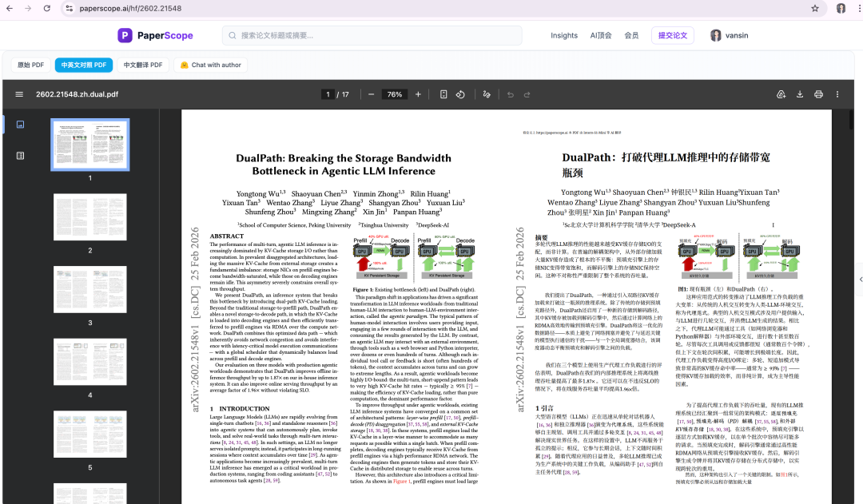
Task: Select the draw annotation tool
Action: [x=487, y=94]
